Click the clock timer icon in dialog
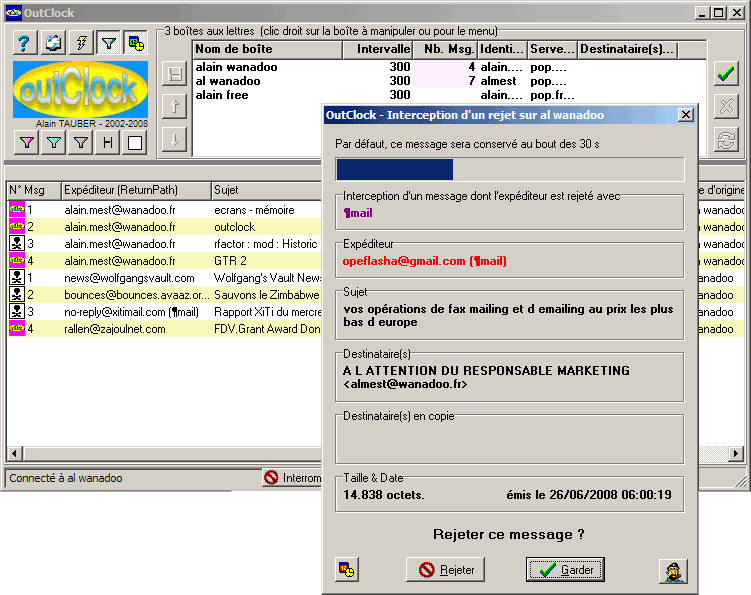Screen dimensions: 751x595 (347, 570)
